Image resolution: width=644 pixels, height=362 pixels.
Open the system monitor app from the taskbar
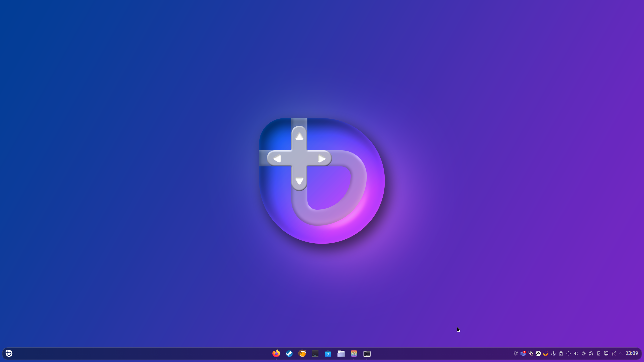(x=367, y=353)
